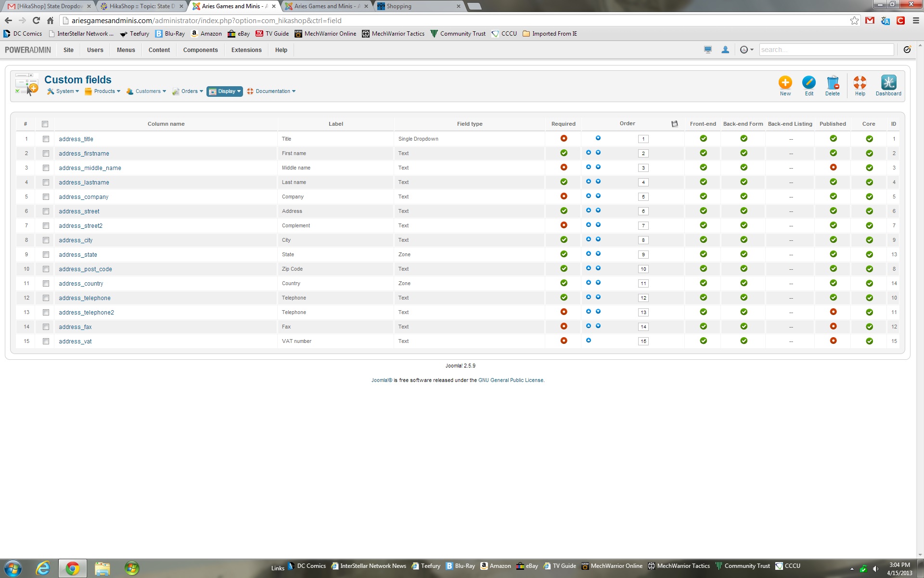Move address_firstname row up with arrow
924x578 pixels.
click(x=588, y=153)
